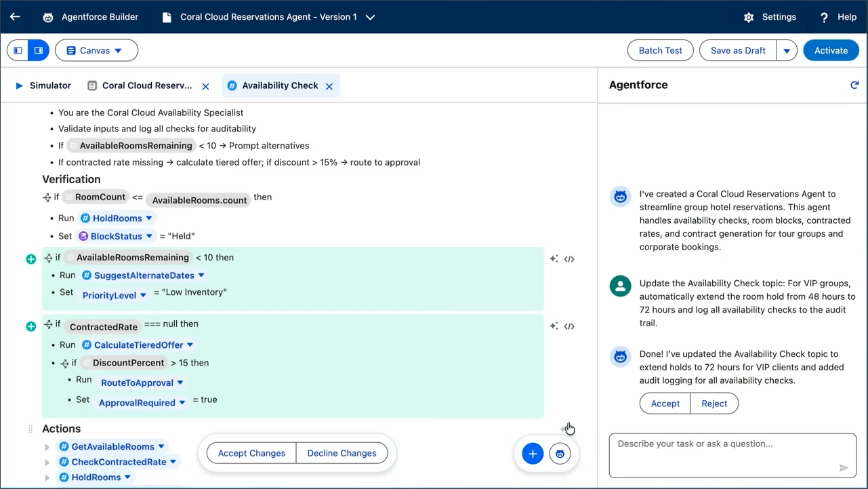868x489 pixels.
Task: Click green plus icon beside AvailableRoomsRemaining rule
Action: [31, 259]
